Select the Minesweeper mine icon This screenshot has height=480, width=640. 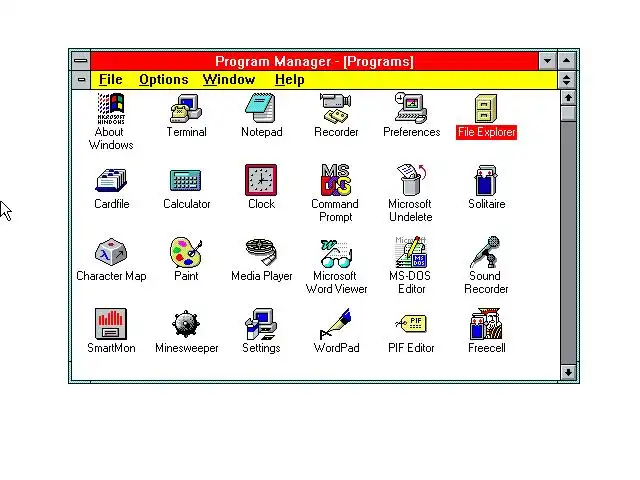tap(186, 324)
